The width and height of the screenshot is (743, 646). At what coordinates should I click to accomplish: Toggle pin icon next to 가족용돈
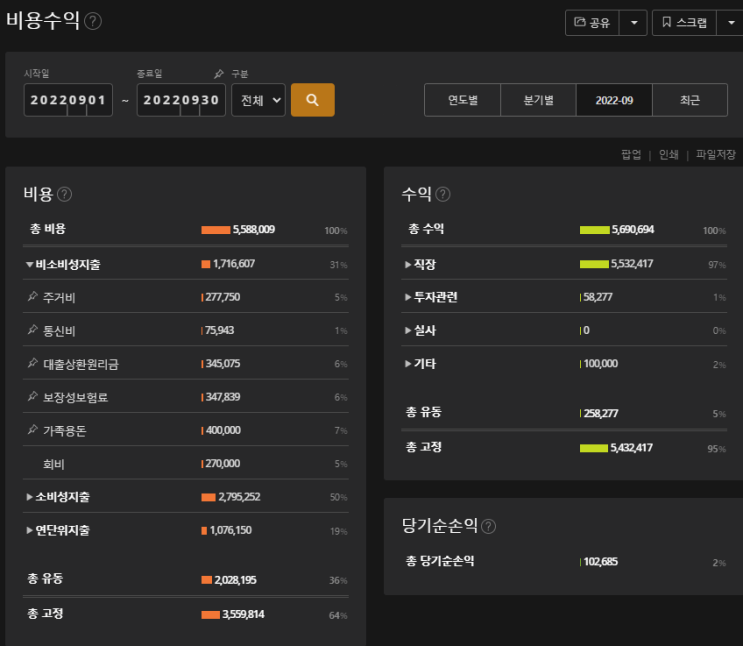point(32,430)
